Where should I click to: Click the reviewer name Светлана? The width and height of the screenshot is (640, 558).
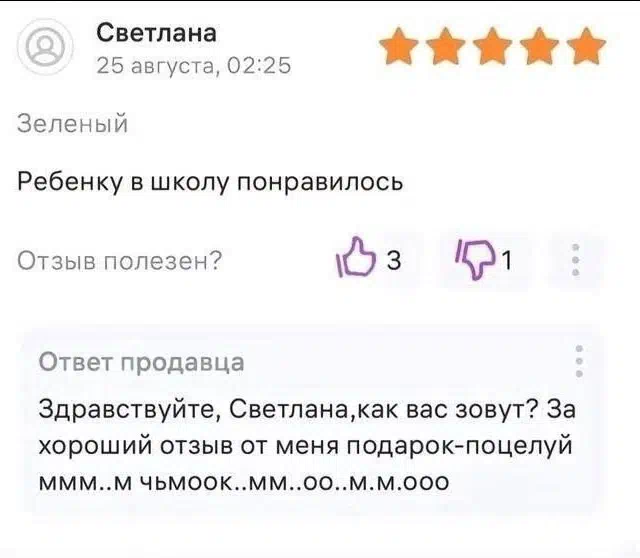(x=156, y=33)
